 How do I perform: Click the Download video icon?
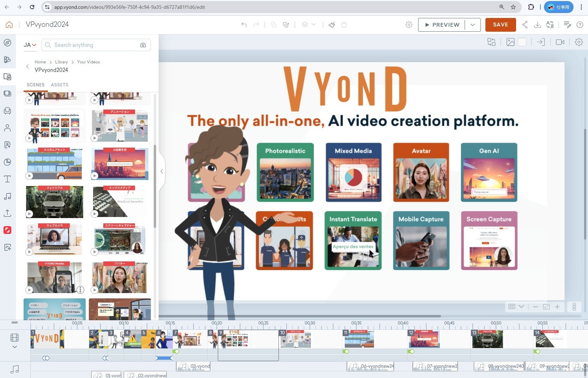coord(538,25)
